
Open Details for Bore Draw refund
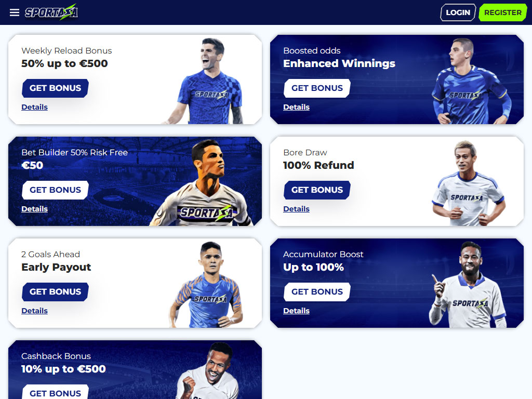click(x=297, y=209)
